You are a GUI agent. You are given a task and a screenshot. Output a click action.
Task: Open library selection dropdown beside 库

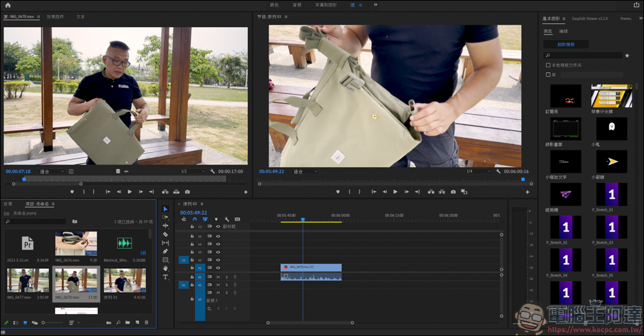pos(592,75)
